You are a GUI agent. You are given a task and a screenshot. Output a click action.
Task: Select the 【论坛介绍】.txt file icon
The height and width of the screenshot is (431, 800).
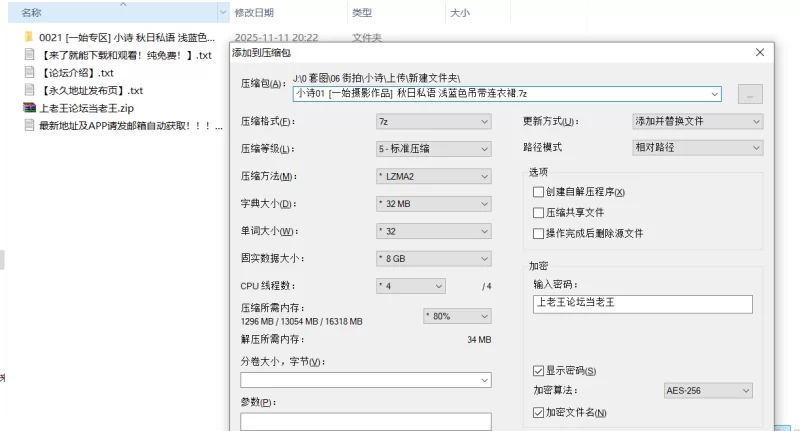coord(29,73)
